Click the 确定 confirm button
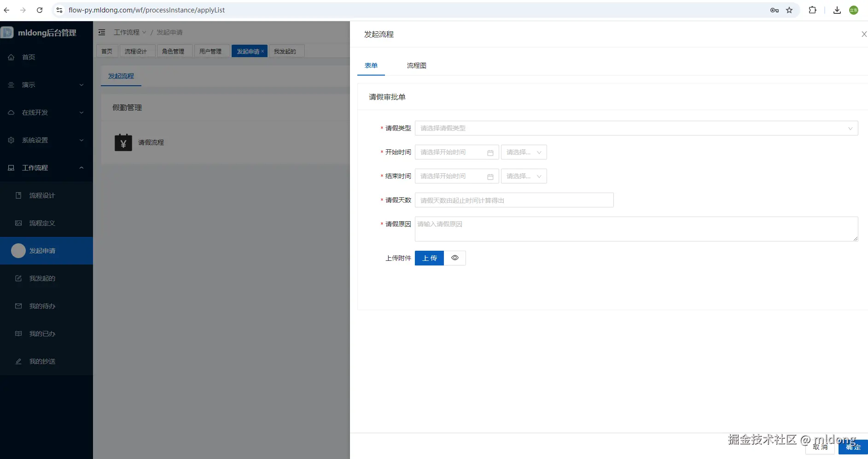The width and height of the screenshot is (868, 459). [x=853, y=447]
